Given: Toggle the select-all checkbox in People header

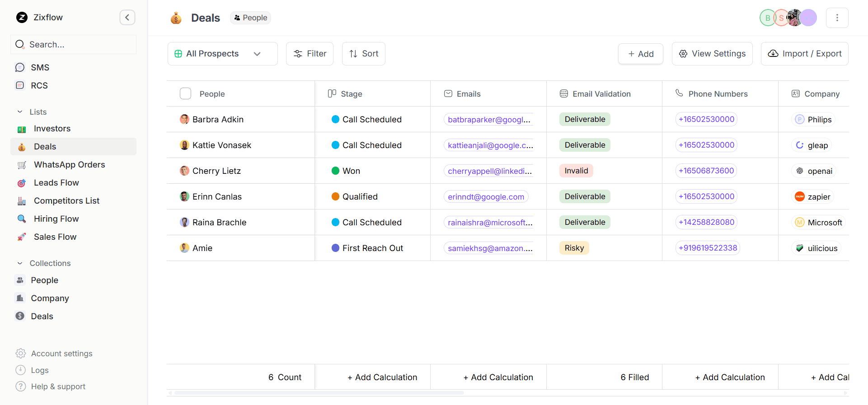Looking at the screenshot, I should pyautogui.click(x=185, y=93).
